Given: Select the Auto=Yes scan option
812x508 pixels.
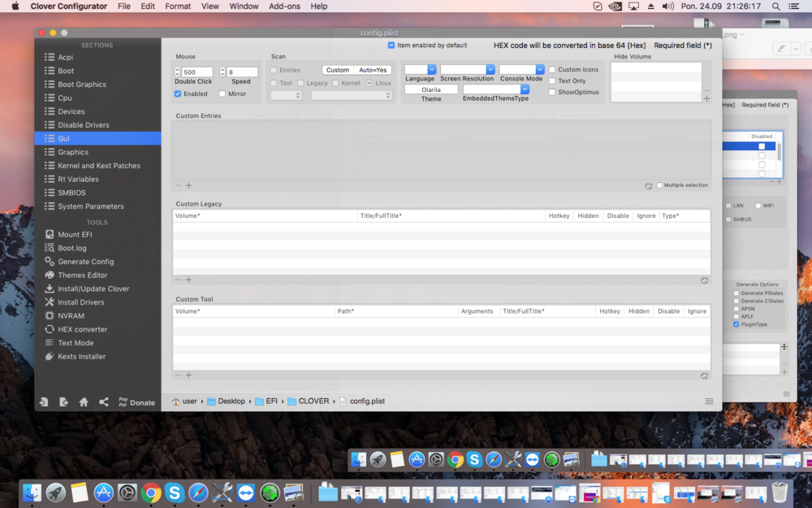Looking at the screenshot, I should 373,70.
